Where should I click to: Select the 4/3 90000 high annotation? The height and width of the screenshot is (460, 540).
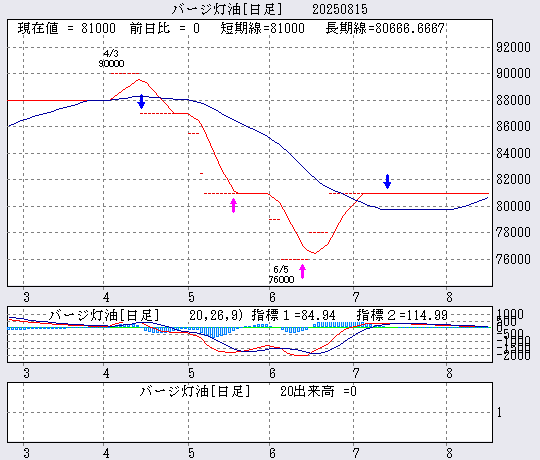point(111,59)
